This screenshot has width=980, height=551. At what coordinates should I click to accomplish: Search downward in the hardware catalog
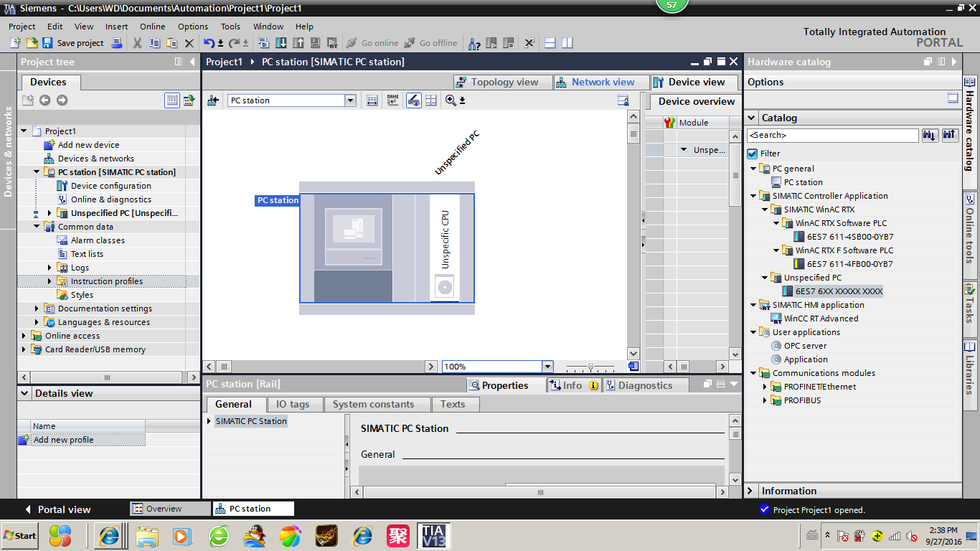930,135
